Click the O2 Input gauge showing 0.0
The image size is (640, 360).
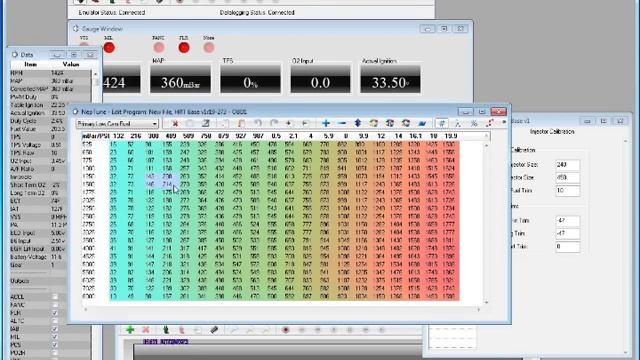pos(320,79)
